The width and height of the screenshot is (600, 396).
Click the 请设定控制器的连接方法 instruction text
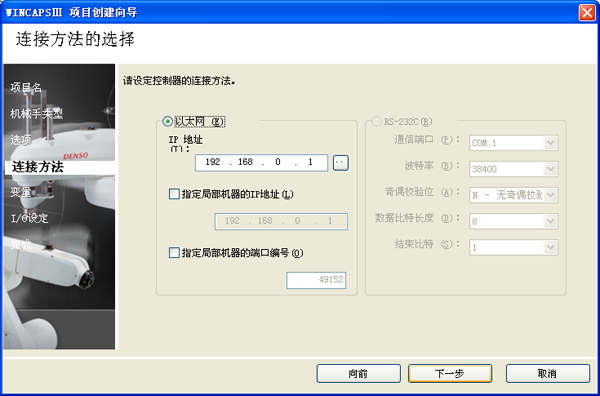pos(179,81)
